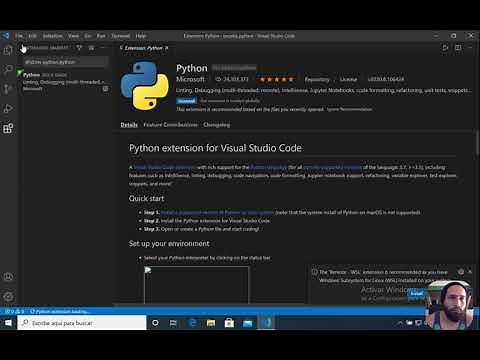Close the Remote - WSL notification

tap(470, 272)
